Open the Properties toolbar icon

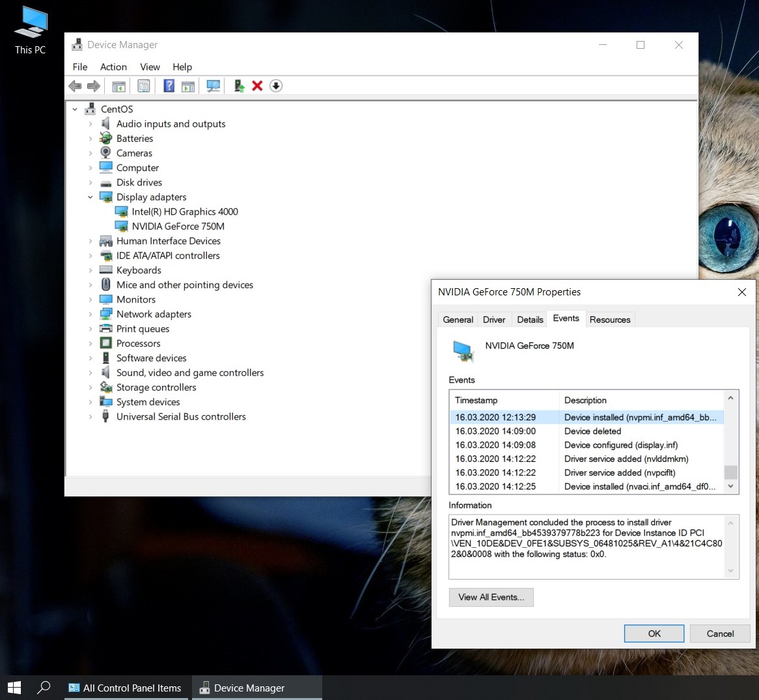(144, 86)
